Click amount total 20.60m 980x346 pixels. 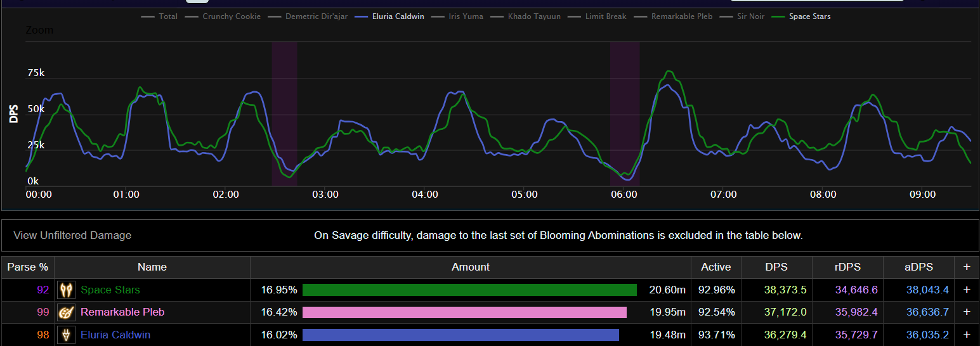point(667,290)
